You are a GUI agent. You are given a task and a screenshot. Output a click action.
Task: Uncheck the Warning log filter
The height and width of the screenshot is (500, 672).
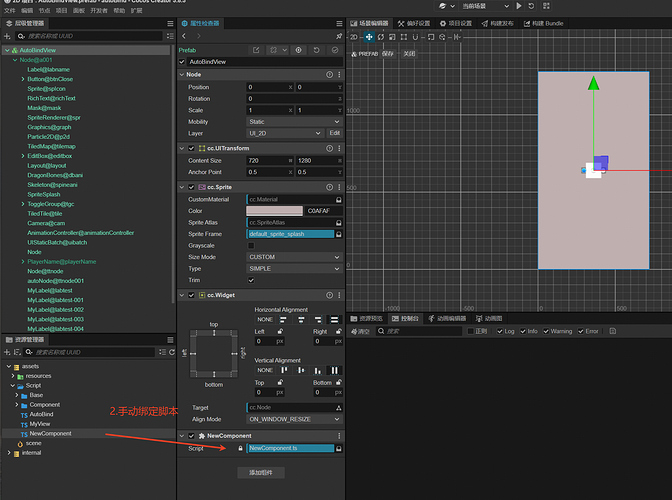coord(545,331)
